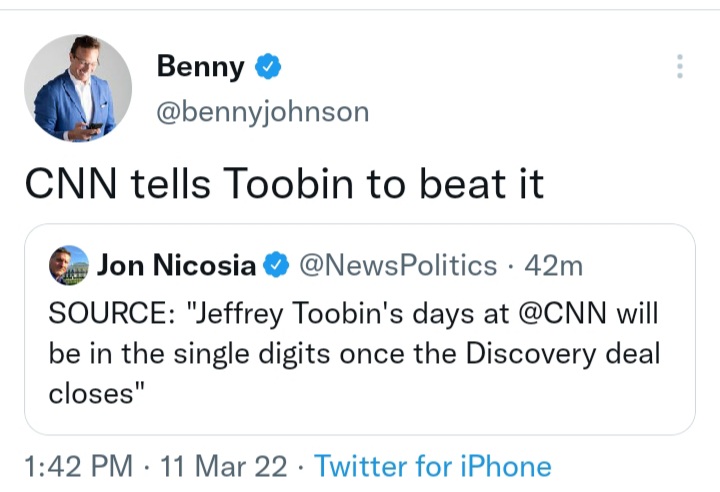Click the Jon Nicosia author name
Viewport: 720px width, 492px height.
176,265
